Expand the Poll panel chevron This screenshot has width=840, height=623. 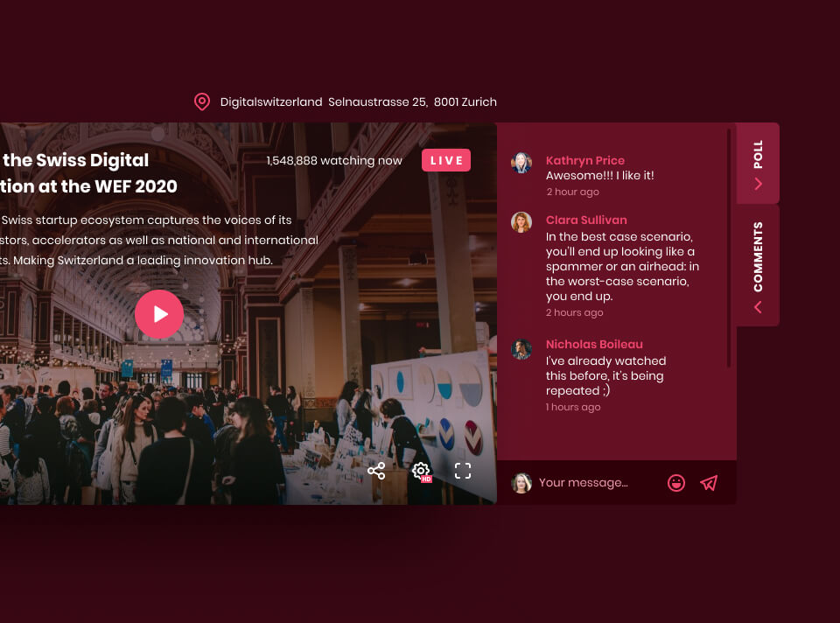[758, 184]
